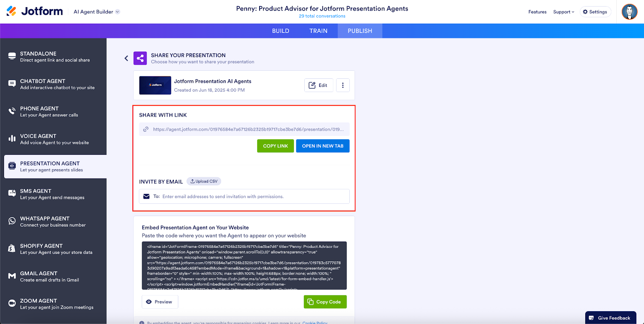Click the Jotform logo icon
Screen dimensions: 644x324
tap(12, 11)
